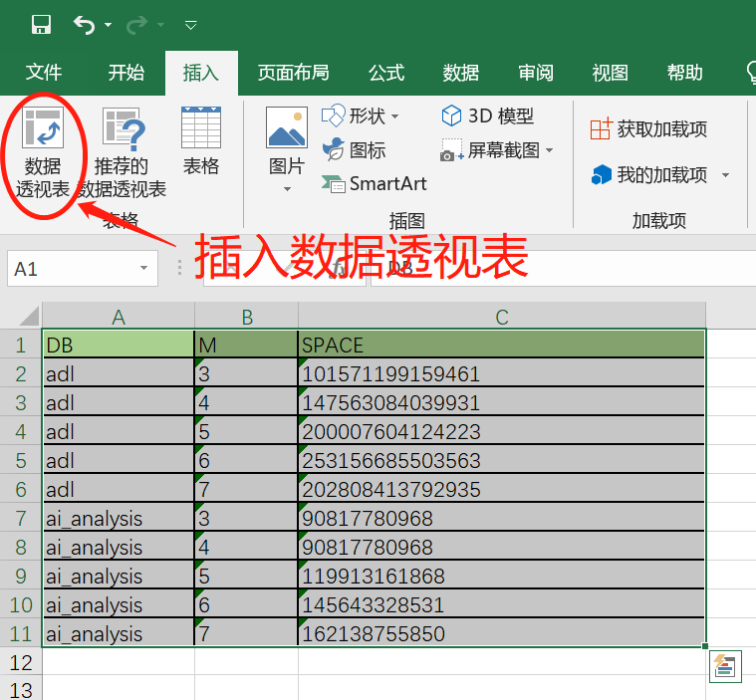Click cell with value 101571199159461
The height and width of the screenshot is (700, 756).
pyautogui.click(x=502, y=373)
